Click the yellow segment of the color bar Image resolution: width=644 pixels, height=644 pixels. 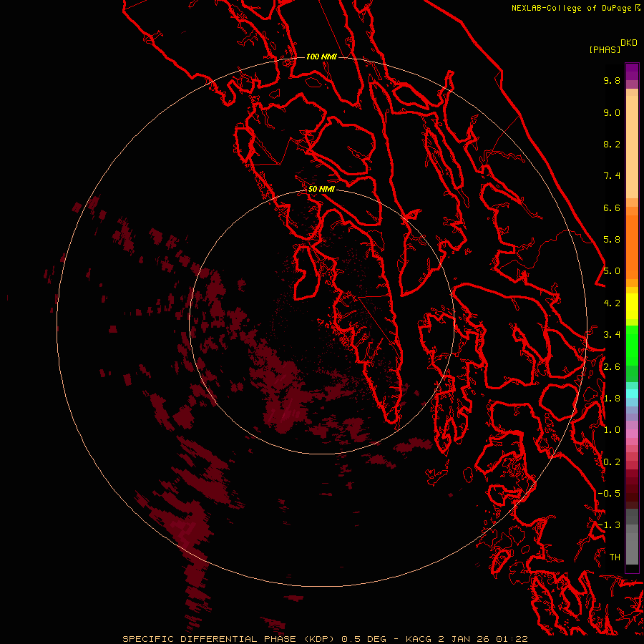coord(632,306)
